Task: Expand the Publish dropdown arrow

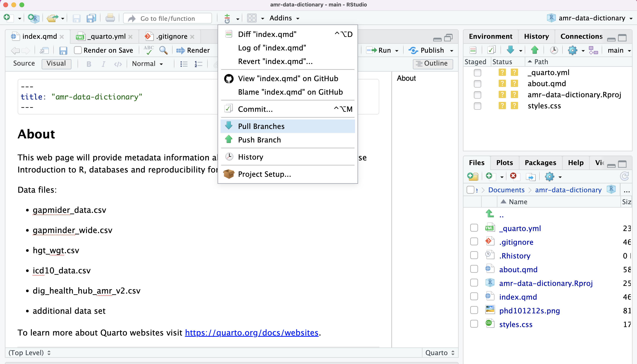Action: [452, 51]
